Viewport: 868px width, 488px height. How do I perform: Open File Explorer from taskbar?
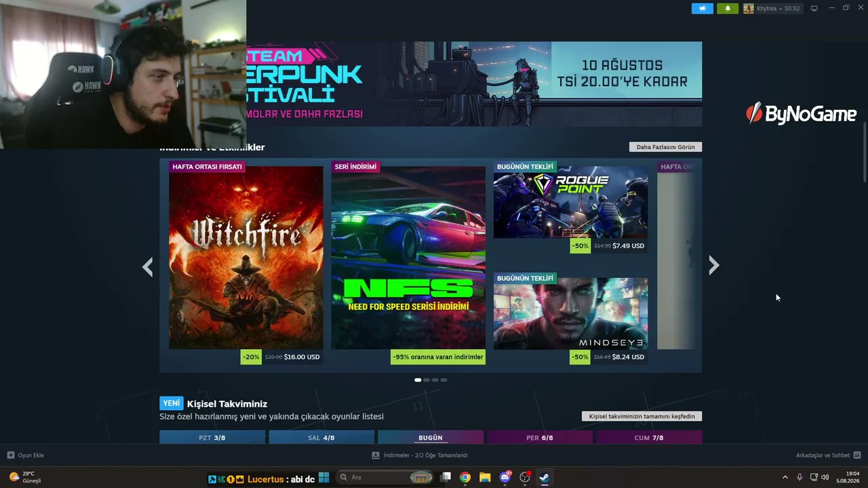coord(485,477)
